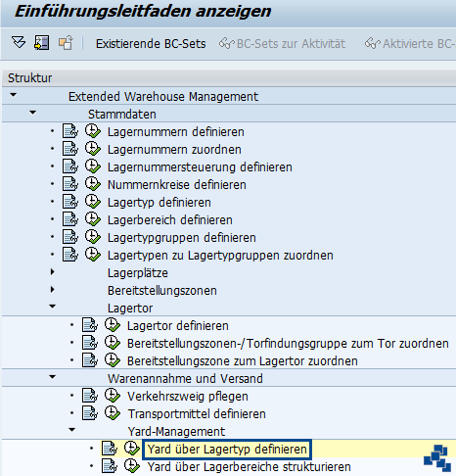Execute activity icon for Lagertypgruppen definieren
456x476 pixels.
point(93,237)
